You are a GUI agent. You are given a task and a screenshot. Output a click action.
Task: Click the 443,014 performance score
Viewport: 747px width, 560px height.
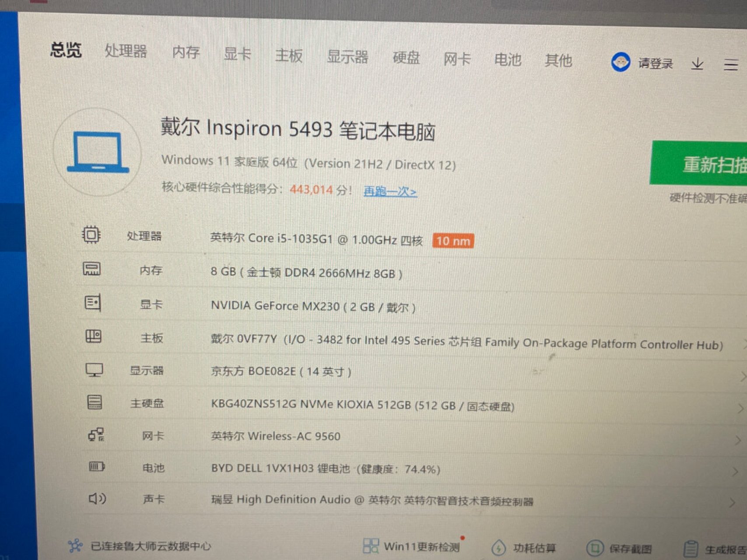tap(311, 189)
